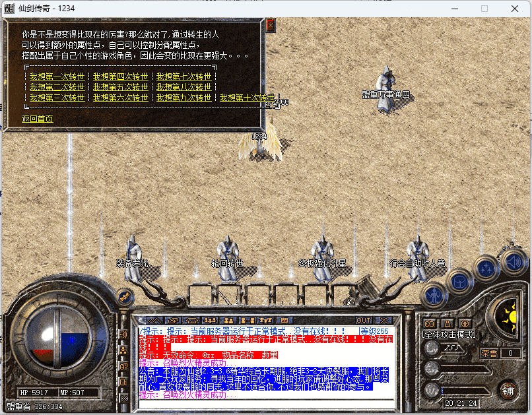
Task: Select 我想第一次转世 link
Action: pyautogui.click(x=57, y=77)
